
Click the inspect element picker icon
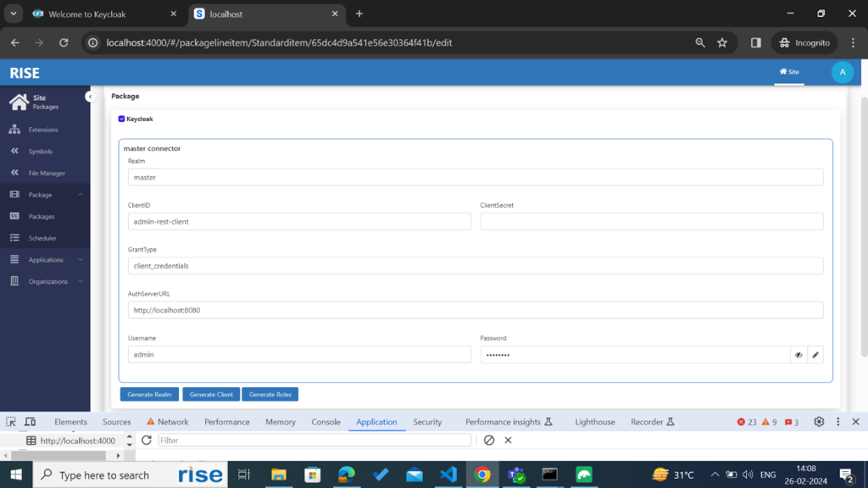(x=10, y=422)
